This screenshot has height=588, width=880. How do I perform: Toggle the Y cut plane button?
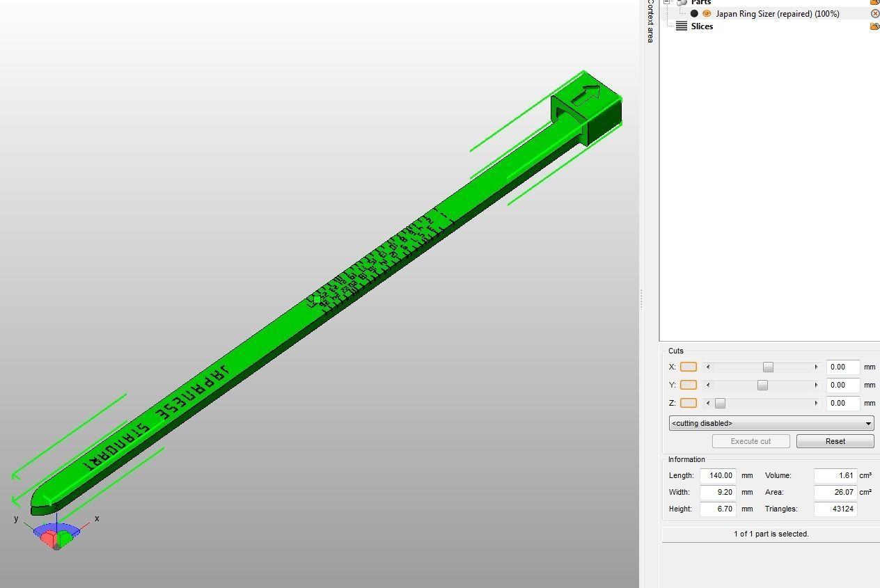pyautogui.click(x=688, y=385)
